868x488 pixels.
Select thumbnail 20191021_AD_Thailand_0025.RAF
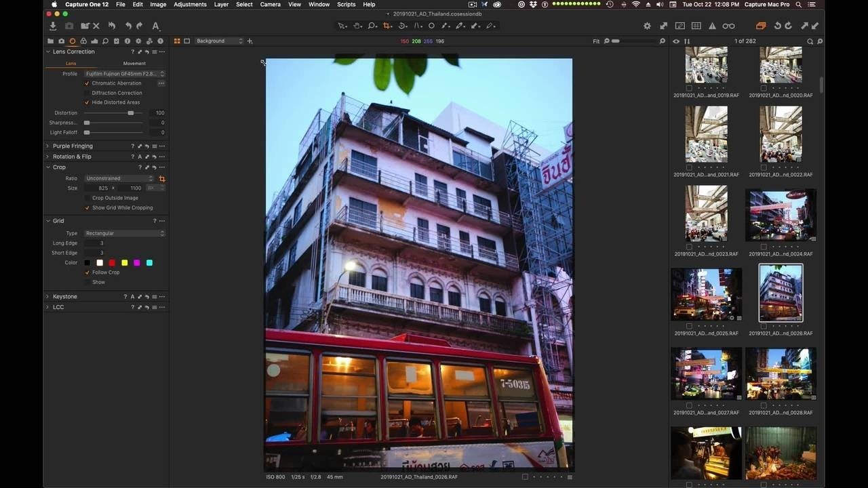[x=706, y=294]
